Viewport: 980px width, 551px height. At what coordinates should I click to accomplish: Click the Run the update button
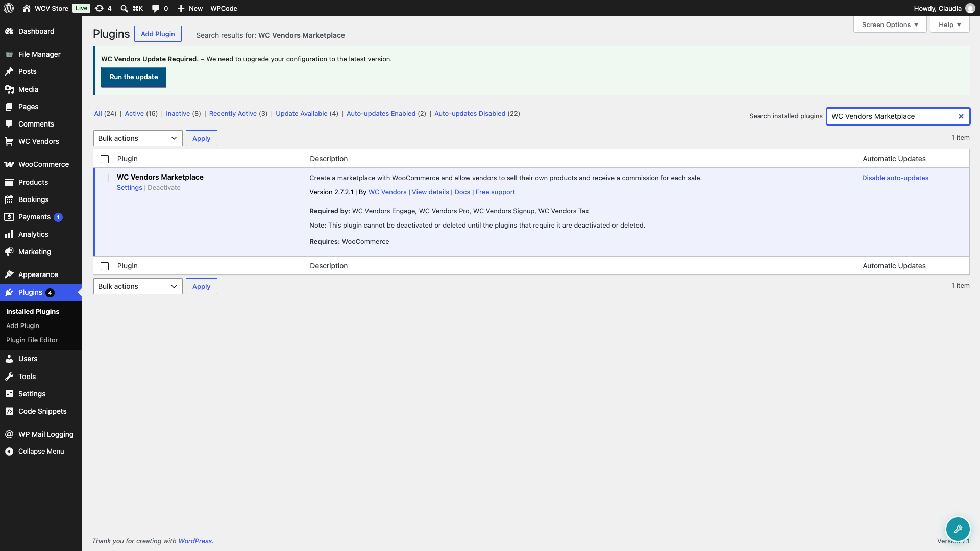(134, 77)
